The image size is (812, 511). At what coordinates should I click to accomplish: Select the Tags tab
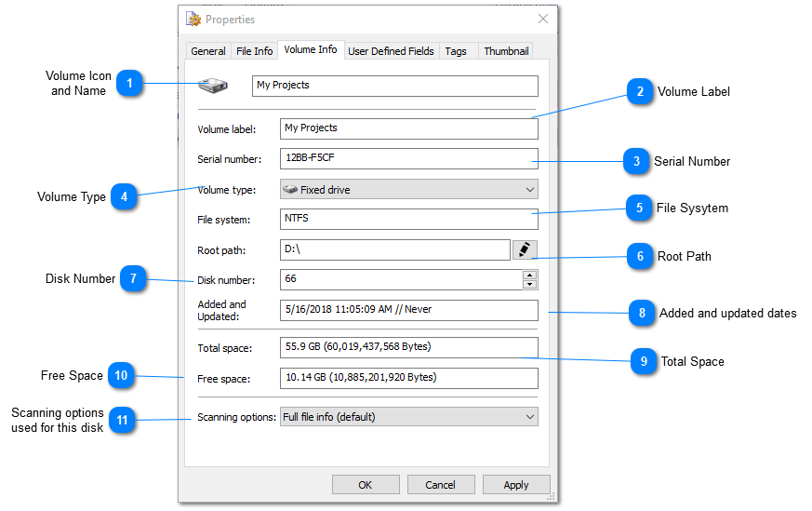click(456, 51)
